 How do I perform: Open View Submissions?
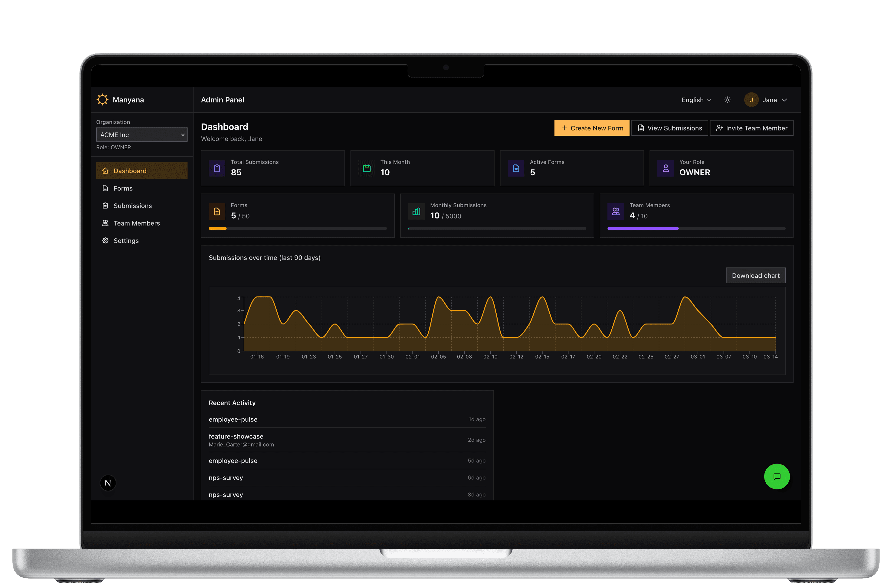pos(670,128)
